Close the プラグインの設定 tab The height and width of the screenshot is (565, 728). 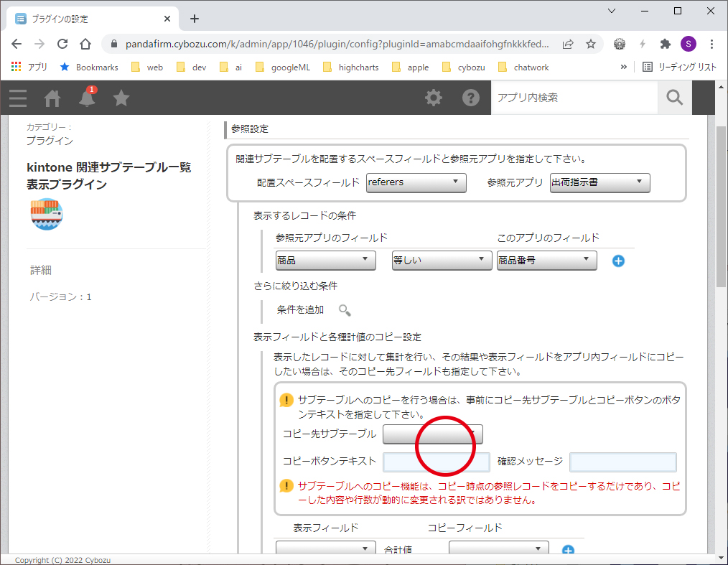point(167,19)
